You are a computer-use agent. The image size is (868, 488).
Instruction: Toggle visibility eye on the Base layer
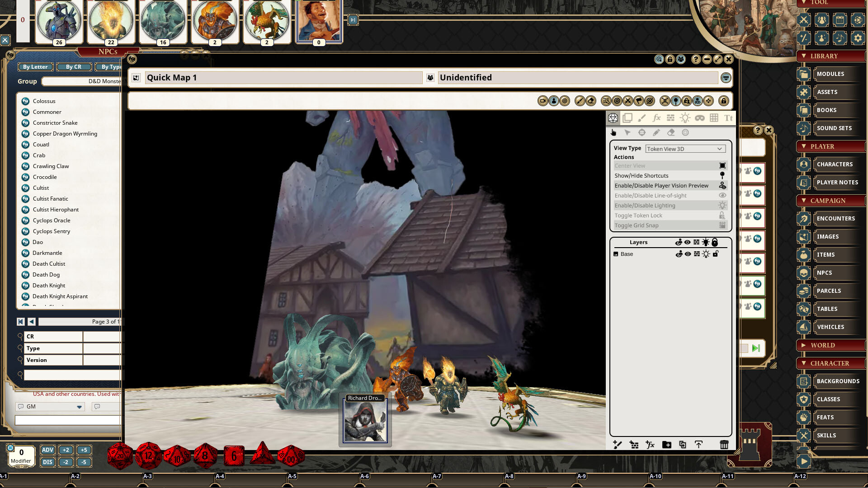pos(689,254)
